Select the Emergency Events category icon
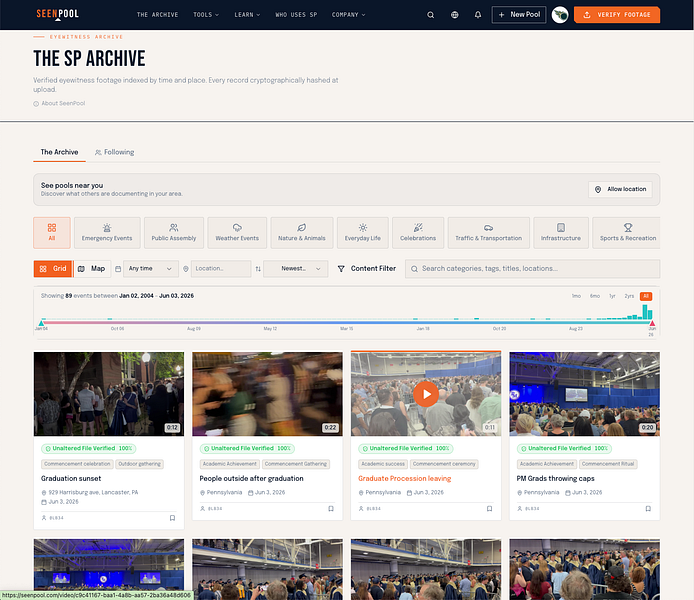Image resolution: width=694 pixels, height=600 pixels. click(x=107, y=228)
